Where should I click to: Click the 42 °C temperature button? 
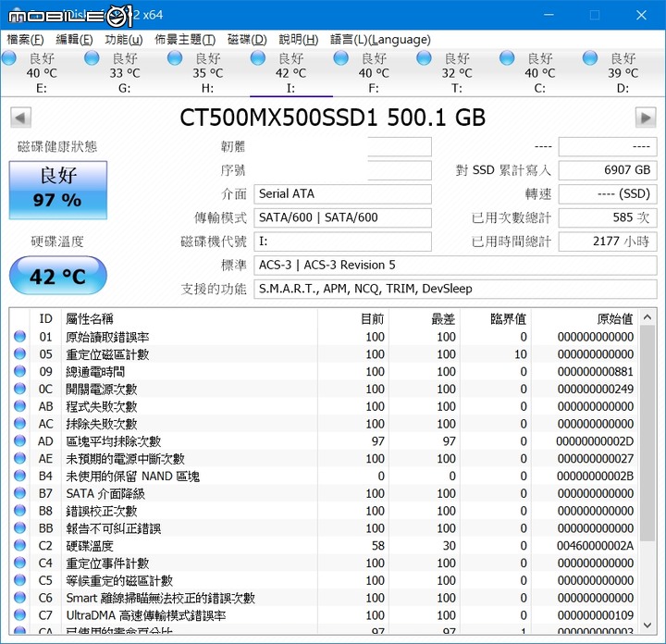coord(58,276)
